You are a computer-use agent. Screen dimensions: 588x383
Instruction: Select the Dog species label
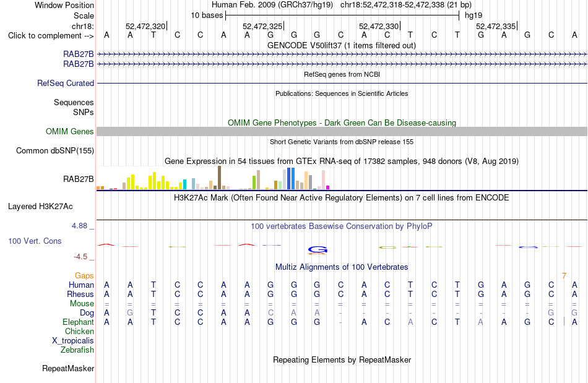[x=87, y=312]
